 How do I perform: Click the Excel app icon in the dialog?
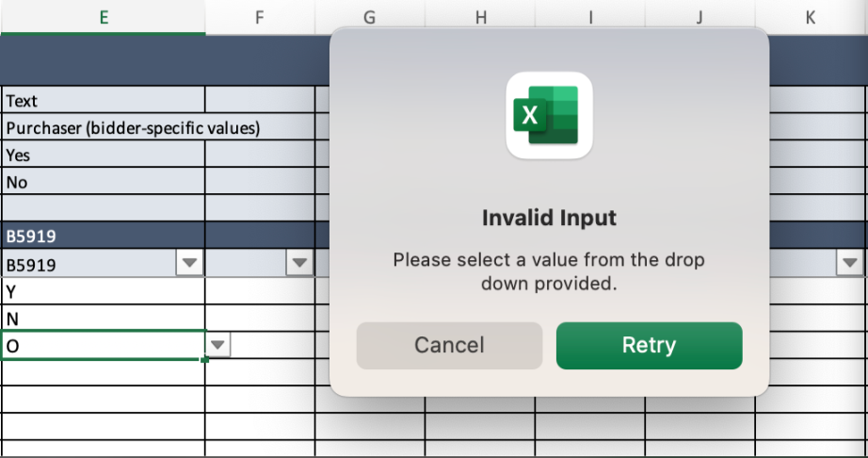549,115
